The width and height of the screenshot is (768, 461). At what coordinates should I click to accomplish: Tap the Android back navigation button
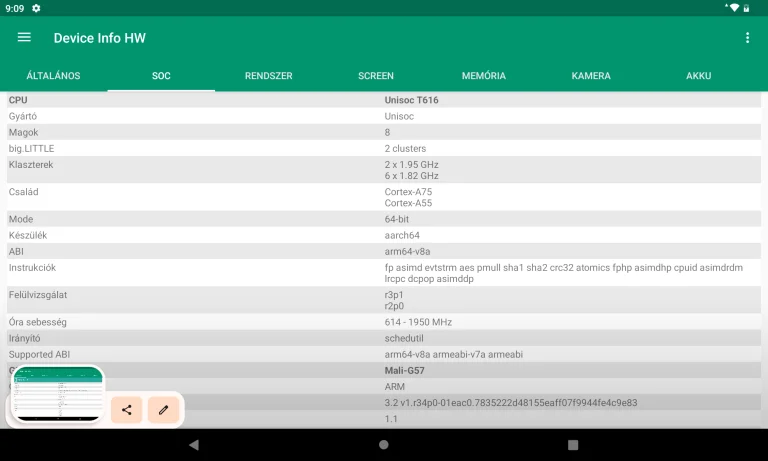point(194,445)
